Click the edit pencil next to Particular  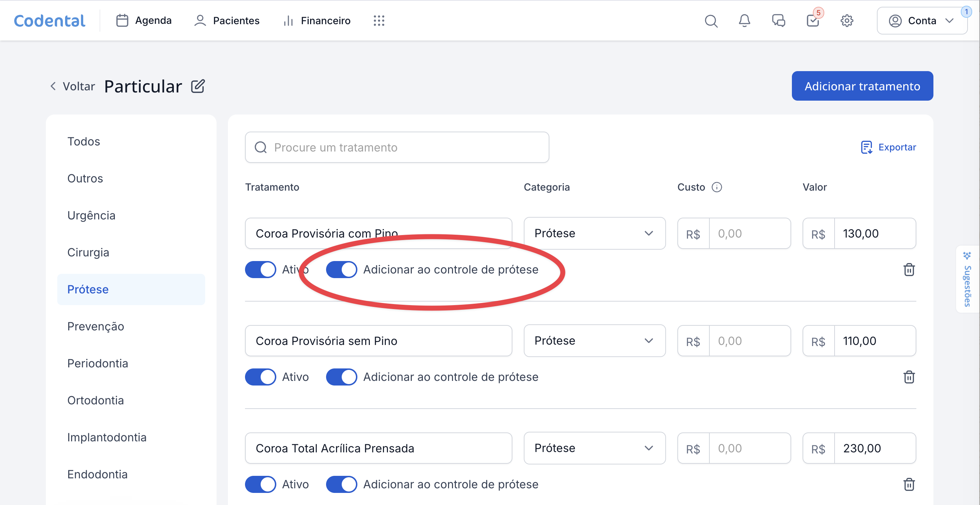coord(198,86)
